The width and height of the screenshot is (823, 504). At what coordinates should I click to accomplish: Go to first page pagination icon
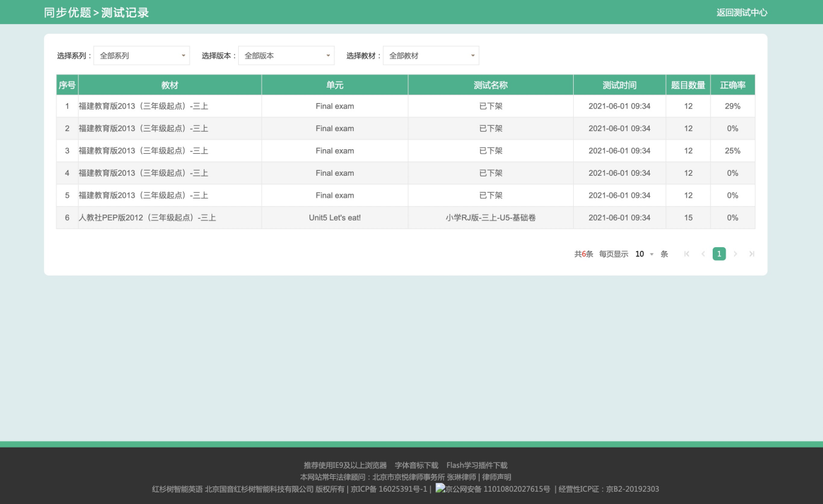point(687,254)
